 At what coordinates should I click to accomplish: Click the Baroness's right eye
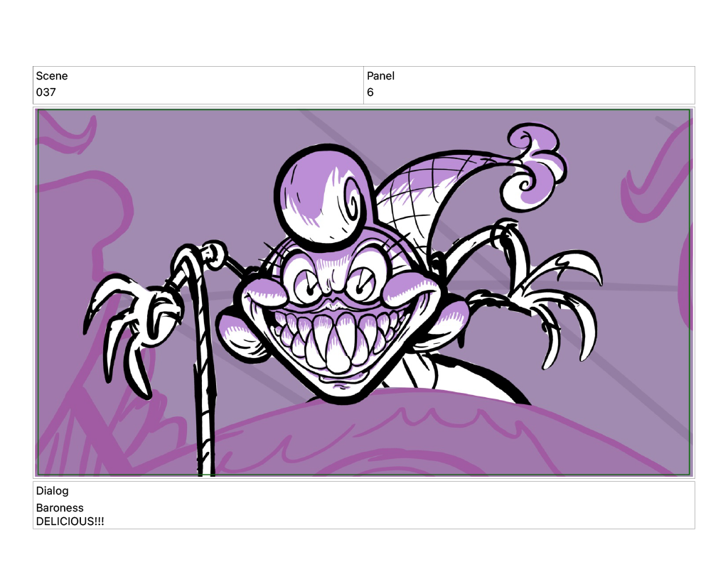(362, 283)
